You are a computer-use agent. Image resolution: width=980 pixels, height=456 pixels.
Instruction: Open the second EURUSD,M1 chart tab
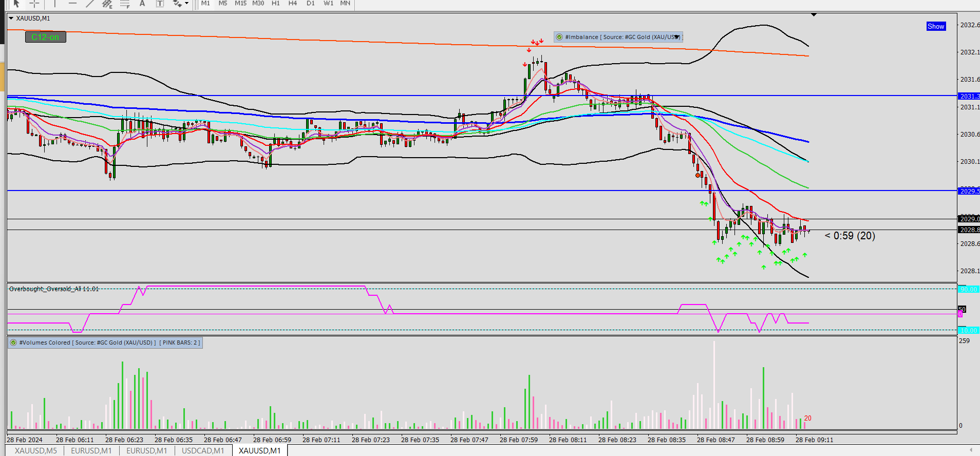(x=147, y=451)
